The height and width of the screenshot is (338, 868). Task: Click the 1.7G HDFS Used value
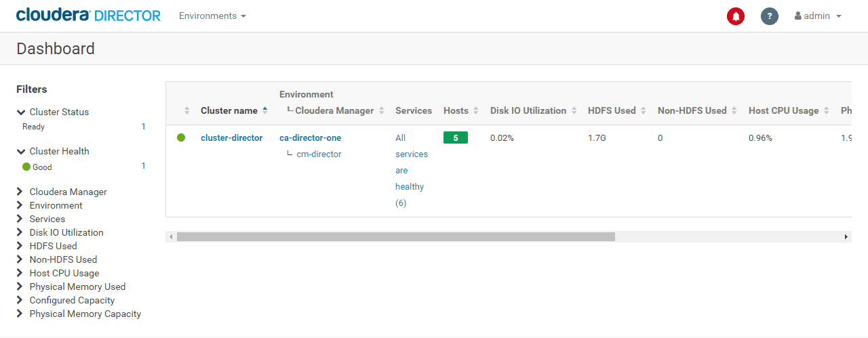coord(597,138)
